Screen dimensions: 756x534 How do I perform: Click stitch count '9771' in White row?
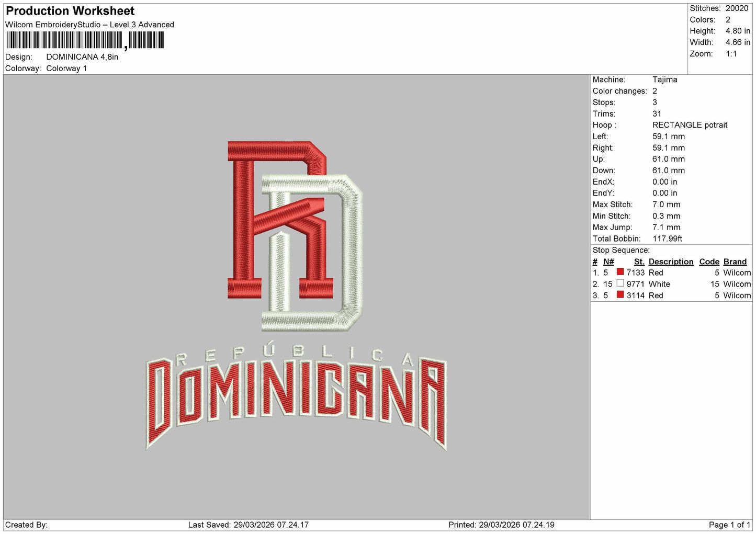coord(635,284)
